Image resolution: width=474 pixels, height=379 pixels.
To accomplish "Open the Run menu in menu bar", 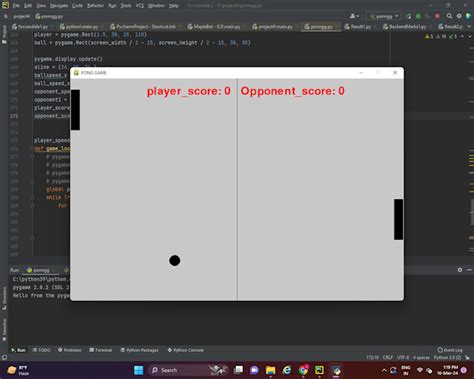I will (112, 6).
